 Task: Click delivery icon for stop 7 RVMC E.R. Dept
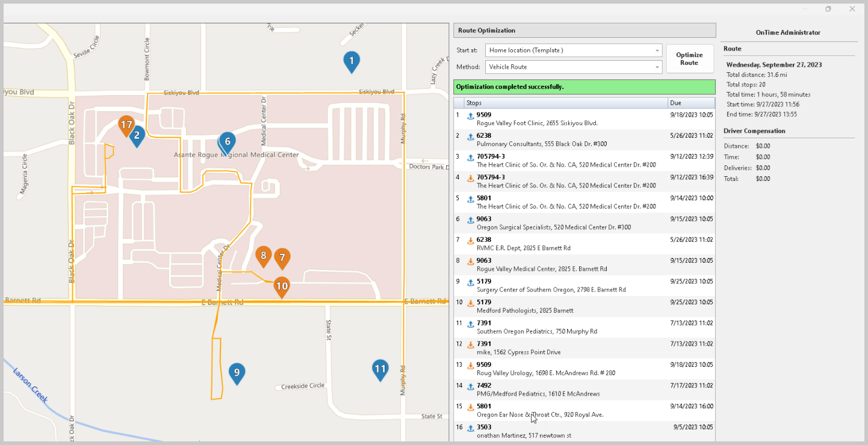click(x=471, y=241)
